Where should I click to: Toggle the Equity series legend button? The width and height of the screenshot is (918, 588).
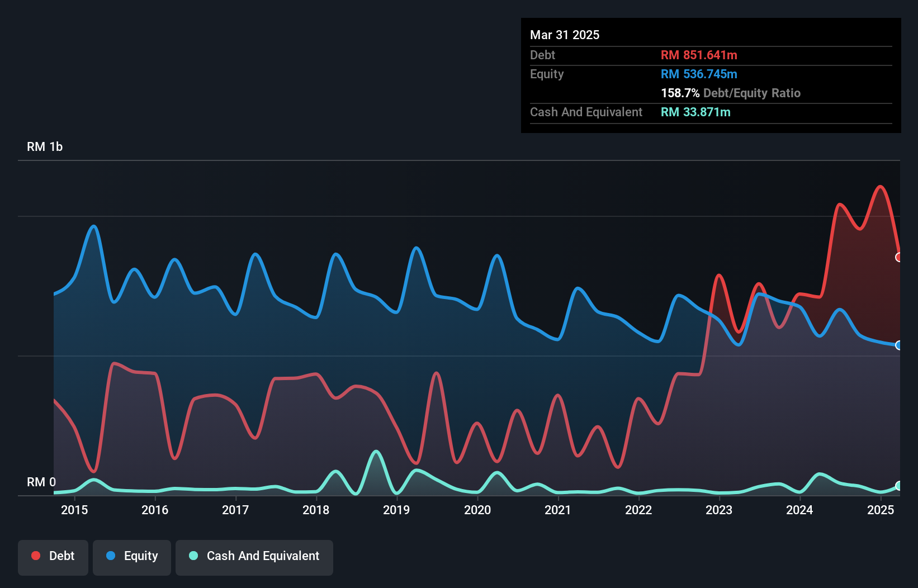[132, 557]
